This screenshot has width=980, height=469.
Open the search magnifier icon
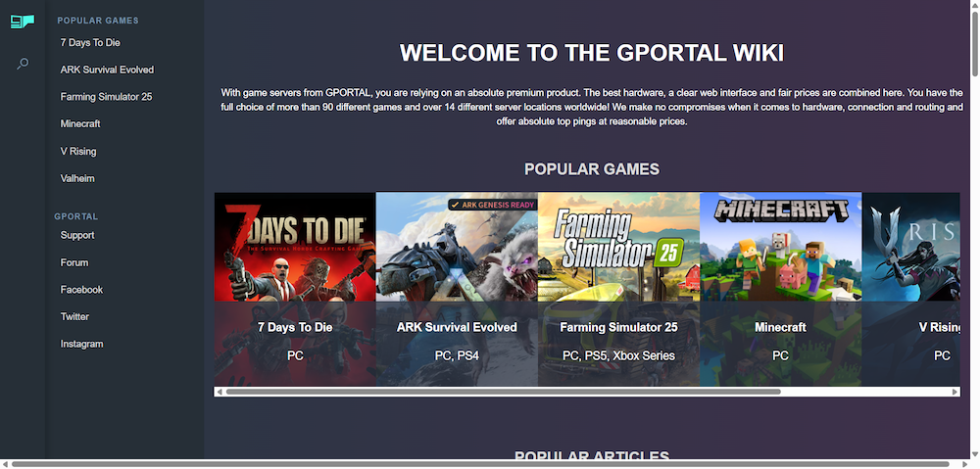23,64
